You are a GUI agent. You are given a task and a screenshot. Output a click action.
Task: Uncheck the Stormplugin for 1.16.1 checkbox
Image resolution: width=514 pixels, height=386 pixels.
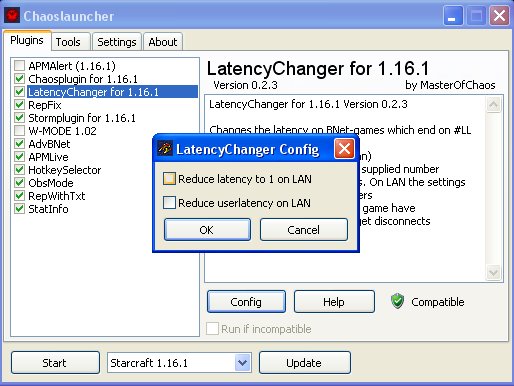click(19, 117)
